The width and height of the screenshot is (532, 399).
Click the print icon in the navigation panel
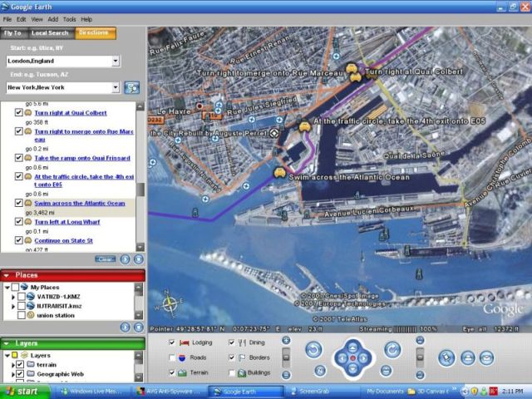coord(467,357)
